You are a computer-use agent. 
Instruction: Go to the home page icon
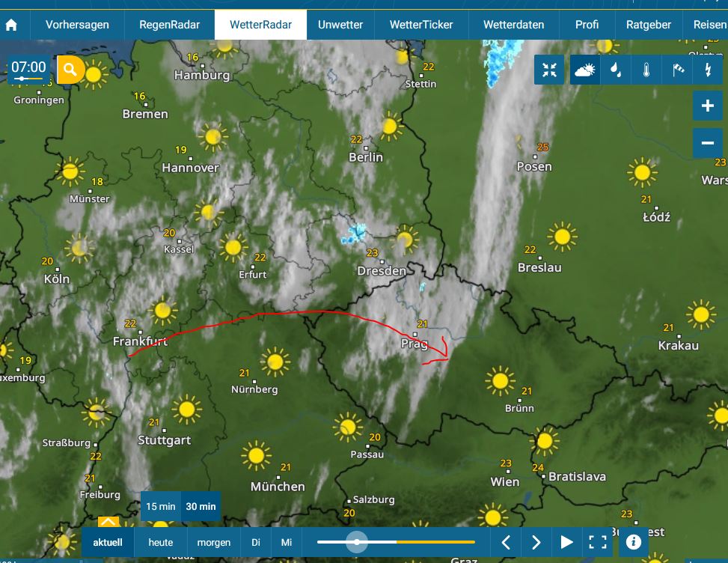(x=11, y=25)
